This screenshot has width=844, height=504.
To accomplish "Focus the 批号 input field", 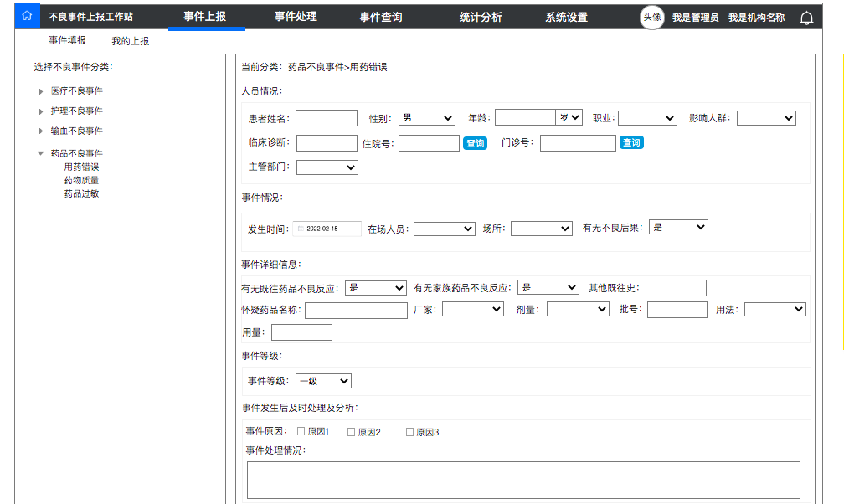I will coord(677,310).
